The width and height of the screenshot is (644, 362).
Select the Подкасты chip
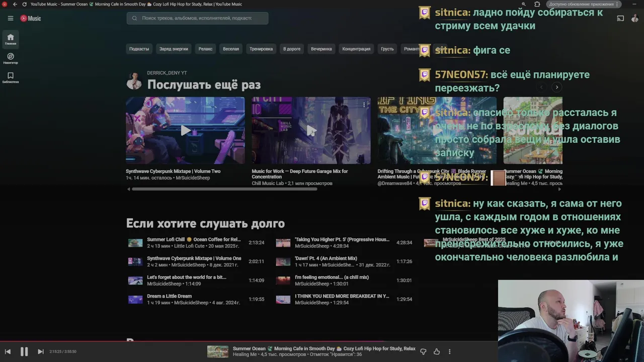[139, 49]
